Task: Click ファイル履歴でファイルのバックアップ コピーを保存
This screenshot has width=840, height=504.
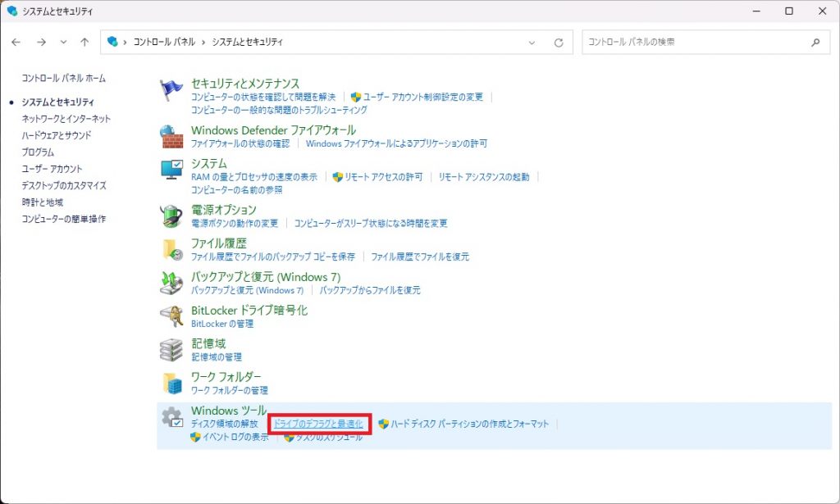Action: (273, 257)
